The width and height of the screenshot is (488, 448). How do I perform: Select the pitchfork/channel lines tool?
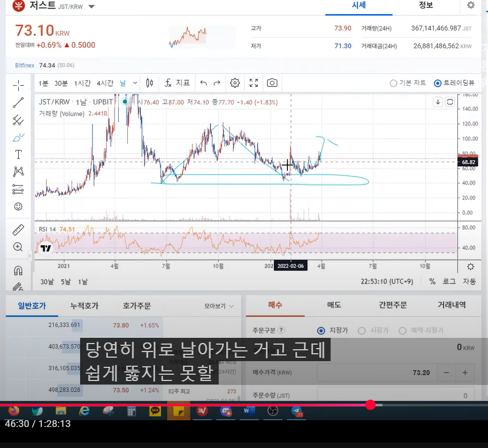[18, 120]
